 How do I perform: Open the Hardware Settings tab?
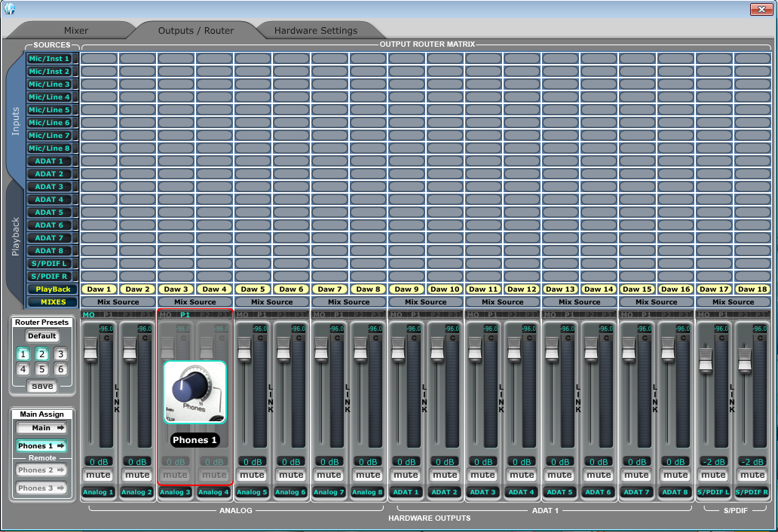tap(315, 31)
